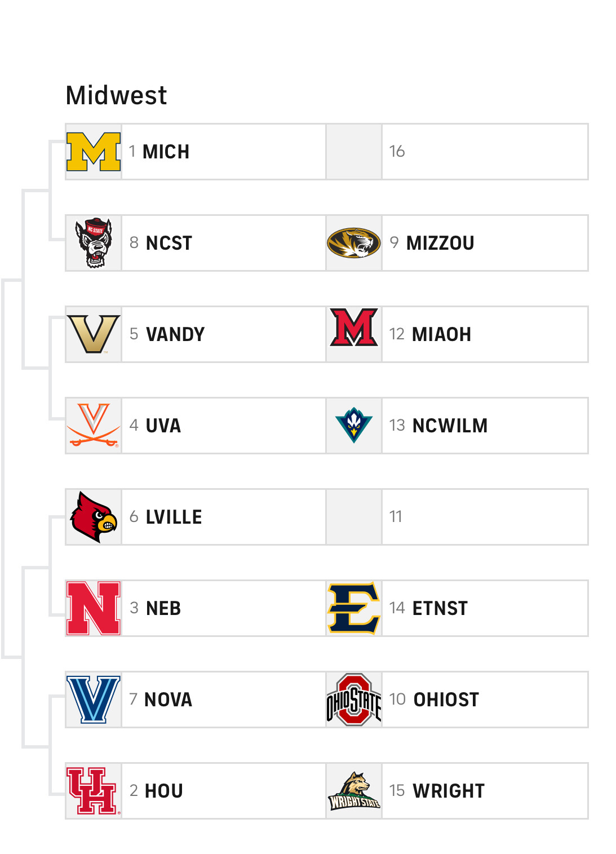
Task: Select the NC State wolf logo
Action: click(x=94, y=243)
